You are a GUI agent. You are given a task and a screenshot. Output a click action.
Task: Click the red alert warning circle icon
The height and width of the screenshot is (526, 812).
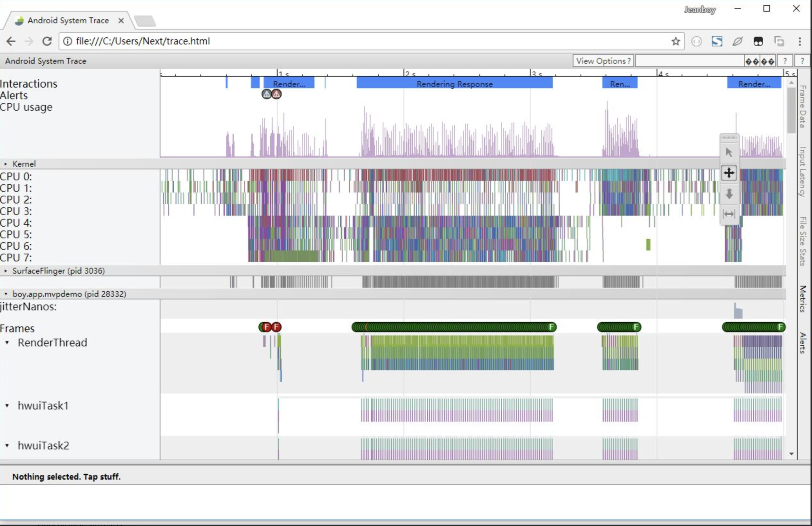pos(276,94)
